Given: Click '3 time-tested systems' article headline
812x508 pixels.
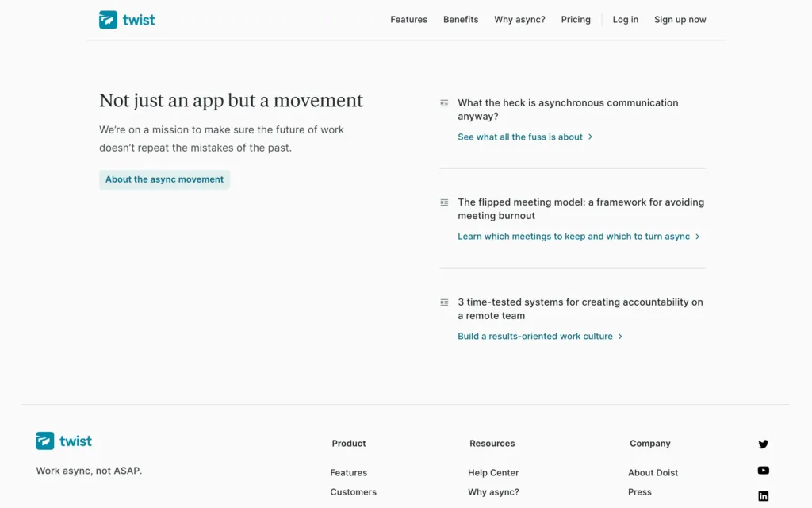Looking at the screenshot, I should point(580,309).
